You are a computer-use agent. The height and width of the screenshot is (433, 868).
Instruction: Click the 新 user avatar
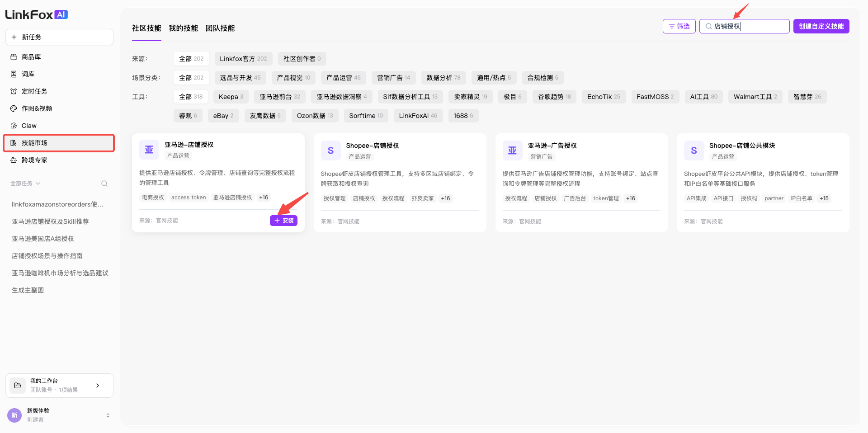click(x=14, y=415)
